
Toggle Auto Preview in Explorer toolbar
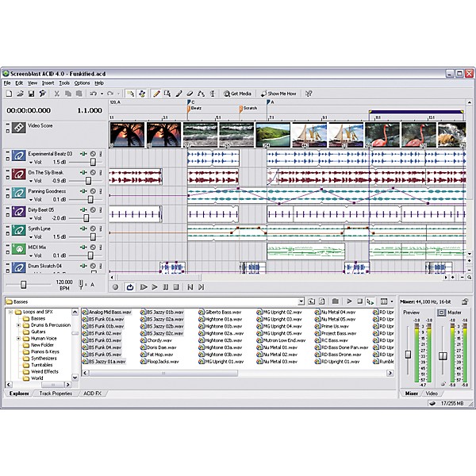point(370,301)
